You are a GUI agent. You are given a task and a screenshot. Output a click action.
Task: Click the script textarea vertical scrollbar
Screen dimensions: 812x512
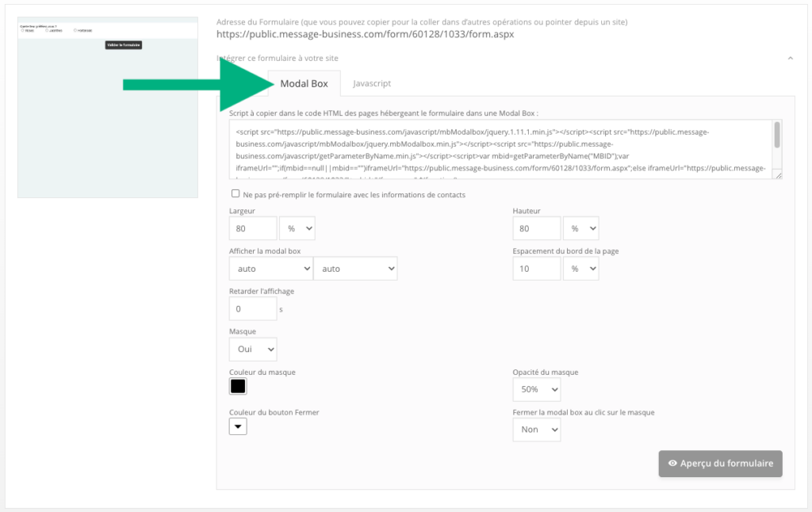[x=777, y=135]
